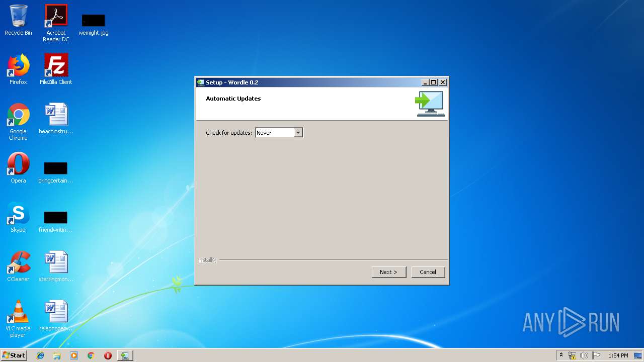Click the volume speaker tray icon
This screenshot has width=644, height=362.
pyautogui.click(x=584, y=355)
